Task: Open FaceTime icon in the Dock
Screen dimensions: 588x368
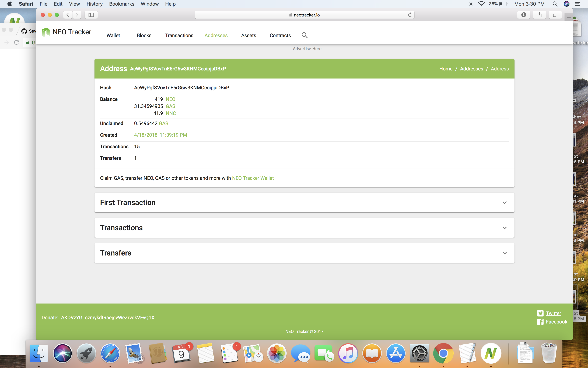Action: tap(324, 353)
